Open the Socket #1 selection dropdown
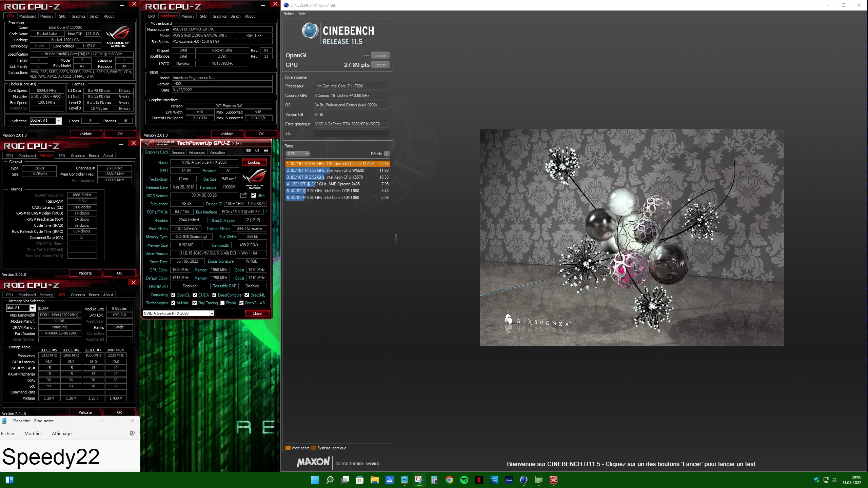Screen dimensions: 868x488 tap(46, 121)
